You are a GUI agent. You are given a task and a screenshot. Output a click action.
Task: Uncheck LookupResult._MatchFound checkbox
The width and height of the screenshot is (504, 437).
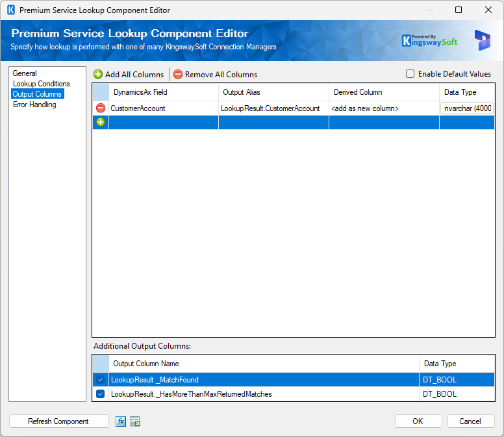click(100, 380)
